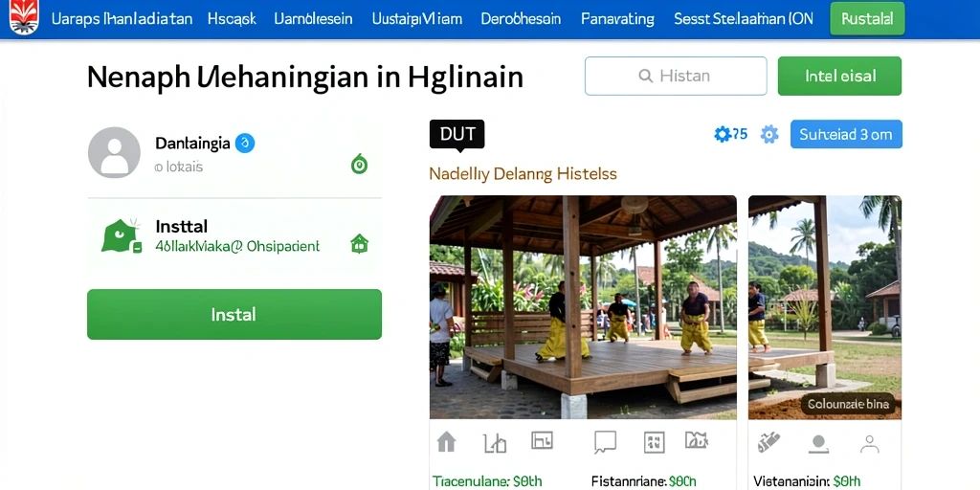Click the Histan search field
Screen dimensions: 980x490
pyautogui.click(x=676, y=77)
